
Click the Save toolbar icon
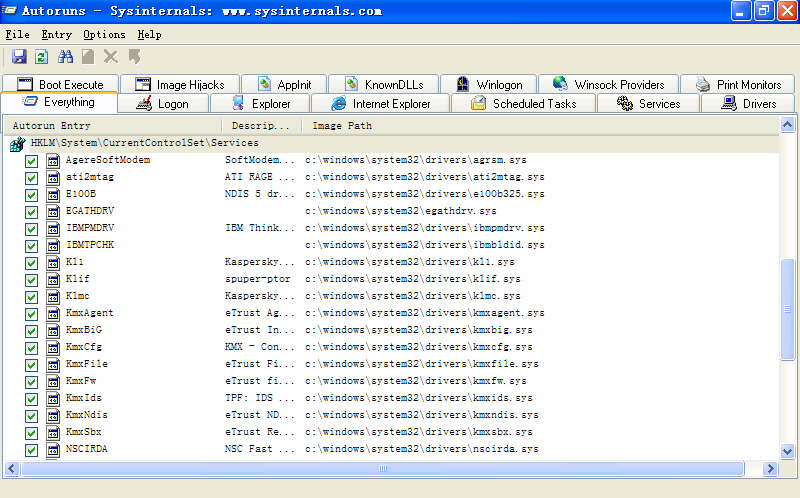(19, 57)
